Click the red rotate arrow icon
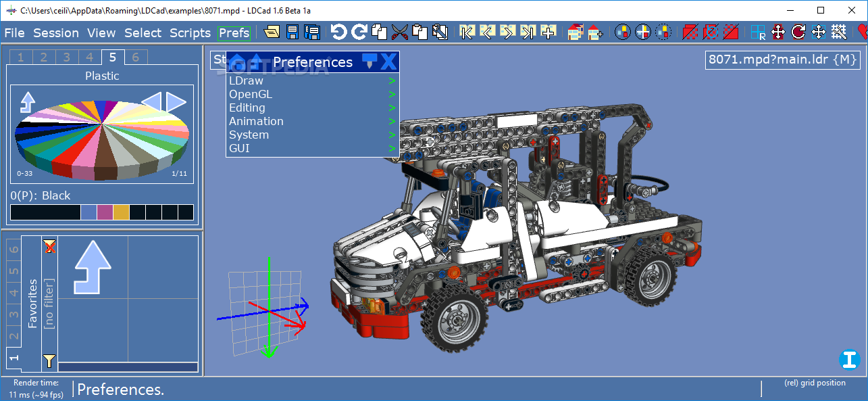868x401 pixels. [x=798, y=32]
